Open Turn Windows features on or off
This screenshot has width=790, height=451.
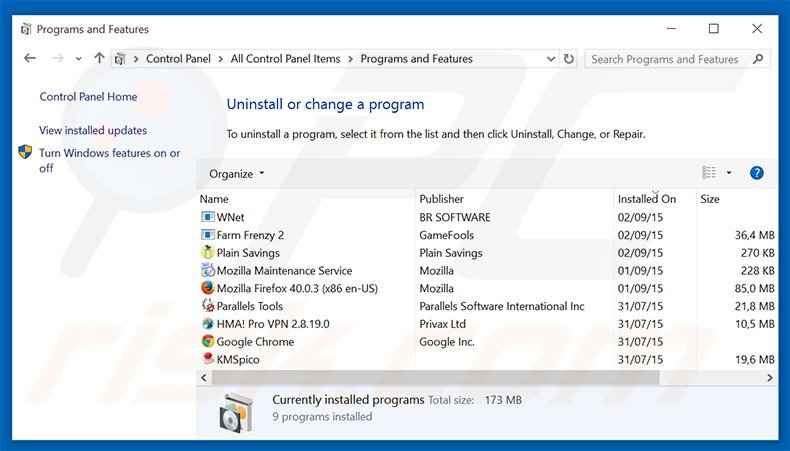[109, 160]
